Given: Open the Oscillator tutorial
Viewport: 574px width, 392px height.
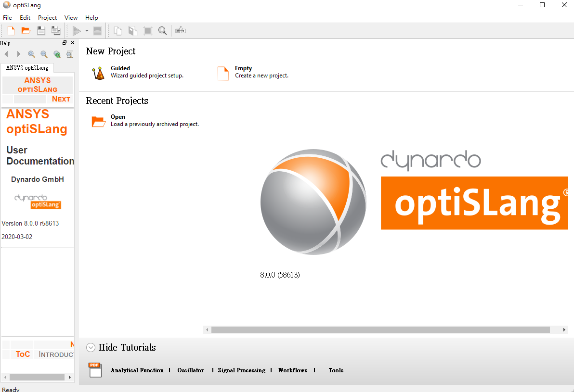Looking at the screenshot, I should tap(190, 370).
